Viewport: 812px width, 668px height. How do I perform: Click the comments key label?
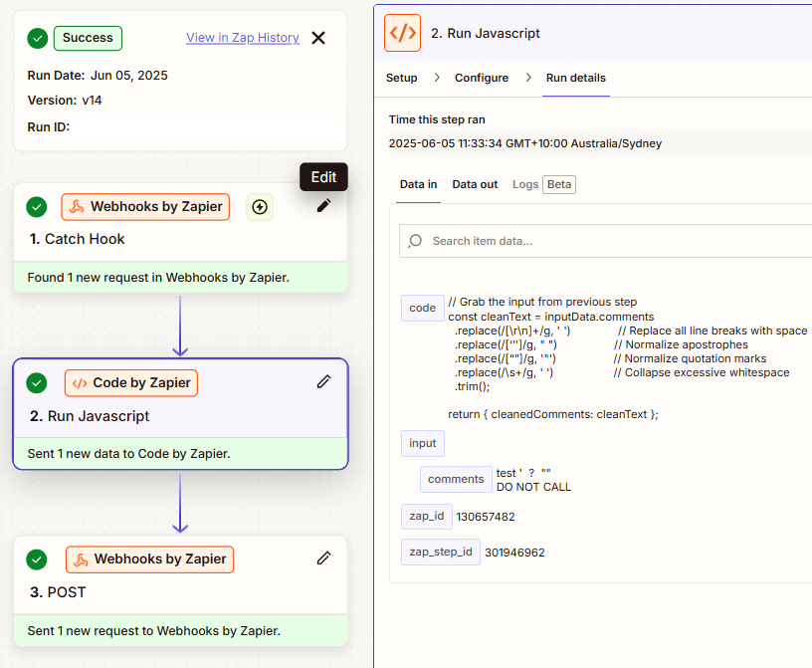click(x=456, y=479)
